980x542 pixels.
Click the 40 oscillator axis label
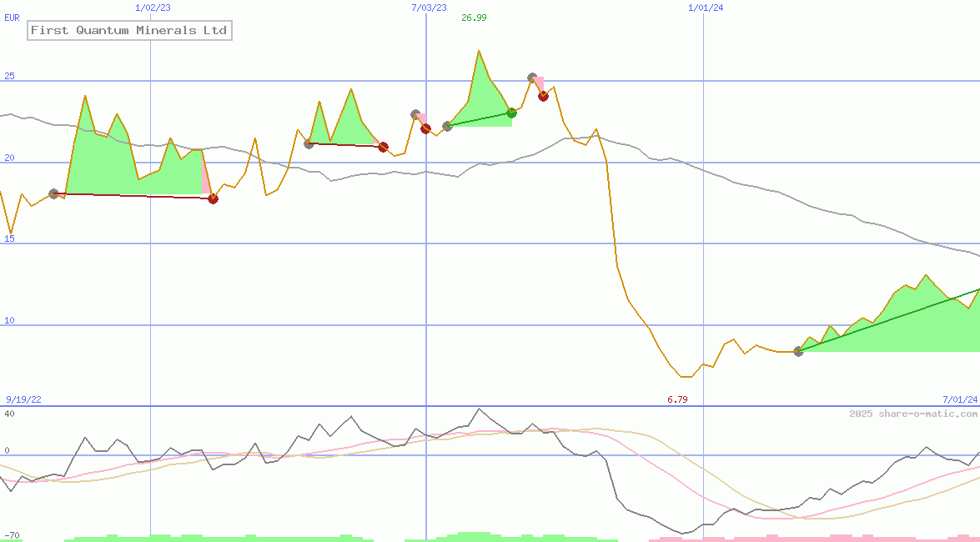click(x=9, y=414)
